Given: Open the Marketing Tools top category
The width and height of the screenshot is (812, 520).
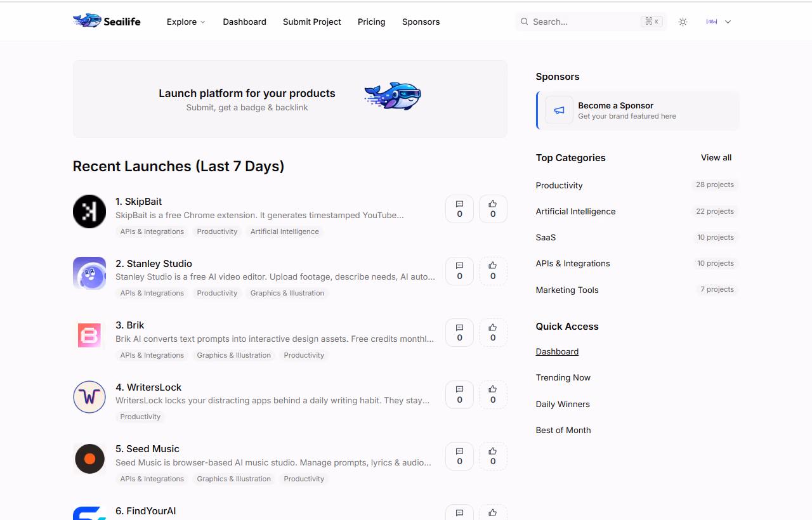Looking at the screenshot, I should (567, 290).
